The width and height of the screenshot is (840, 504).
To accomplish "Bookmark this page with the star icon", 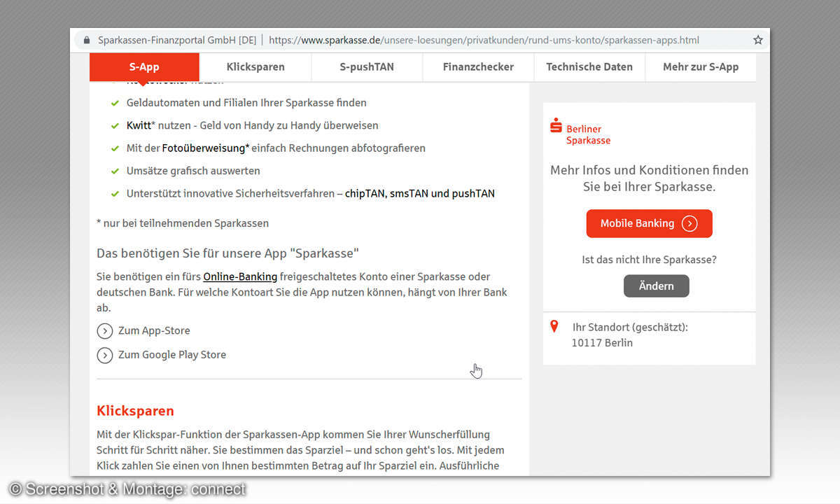I will pyautogui.click(x=758, y=40).
